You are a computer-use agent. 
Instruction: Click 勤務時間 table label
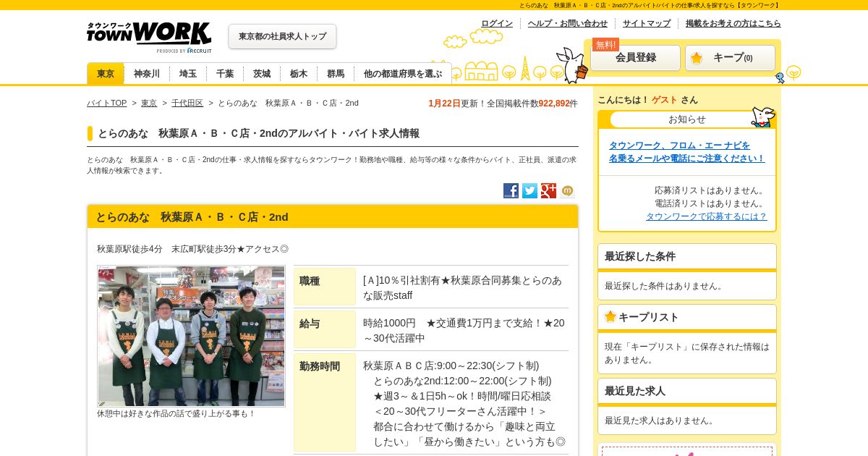coord(325,402)
